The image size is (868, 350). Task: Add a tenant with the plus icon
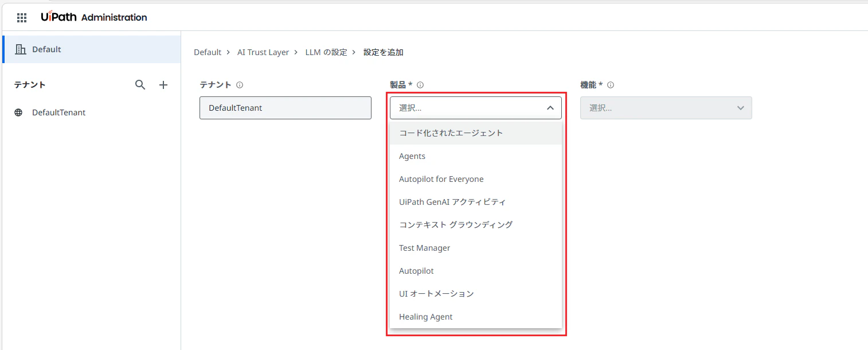(x=163, y=85)
